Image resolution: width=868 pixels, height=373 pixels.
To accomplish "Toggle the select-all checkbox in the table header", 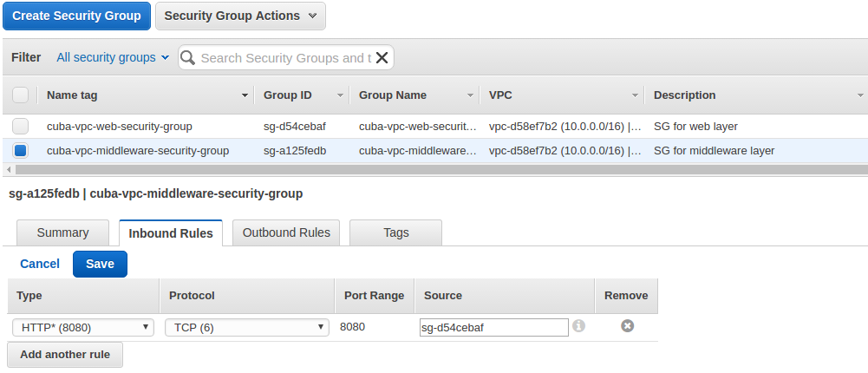I will click(x=21, y=95).
